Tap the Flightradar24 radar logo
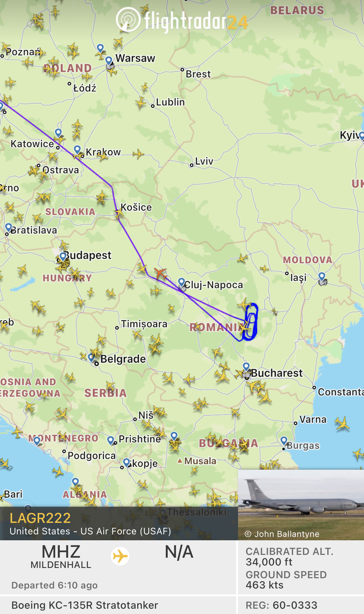This screenshot has width=364, height=614. [128, 20]
